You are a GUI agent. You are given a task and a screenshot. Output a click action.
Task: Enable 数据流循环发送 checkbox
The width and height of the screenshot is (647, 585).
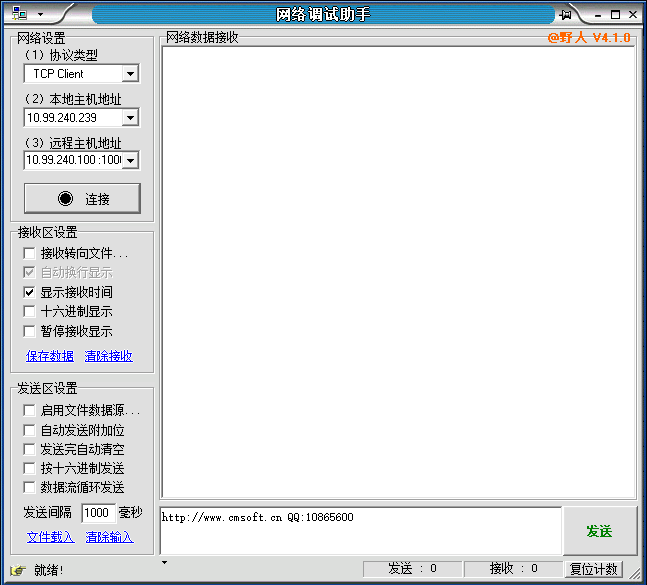point(29,488)
